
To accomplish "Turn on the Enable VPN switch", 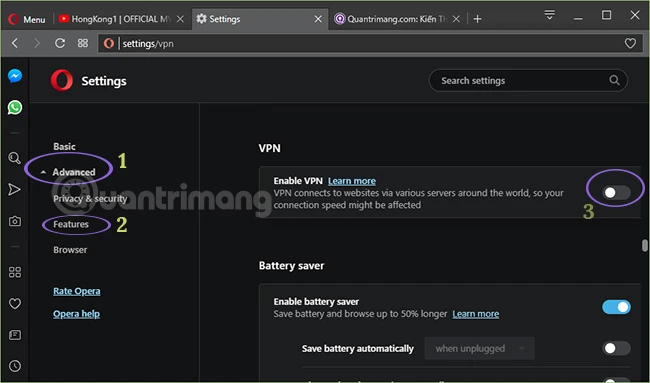I will point(616,192).
